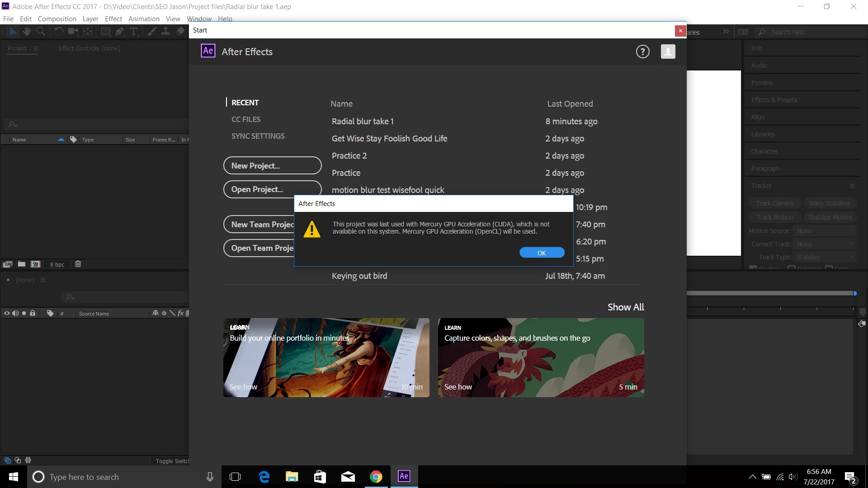
Task: Click the new composition icon in Project panel
Action: click(36, 264)
